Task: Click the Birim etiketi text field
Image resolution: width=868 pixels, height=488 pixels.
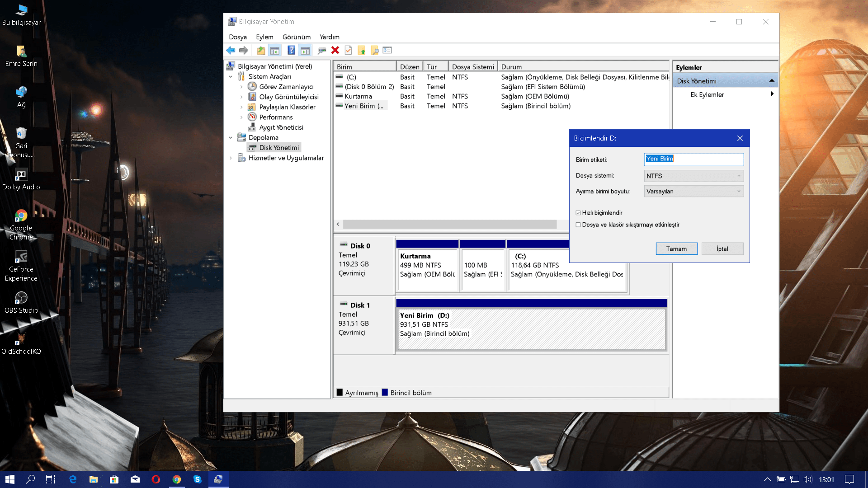Action: pos(693,159)
